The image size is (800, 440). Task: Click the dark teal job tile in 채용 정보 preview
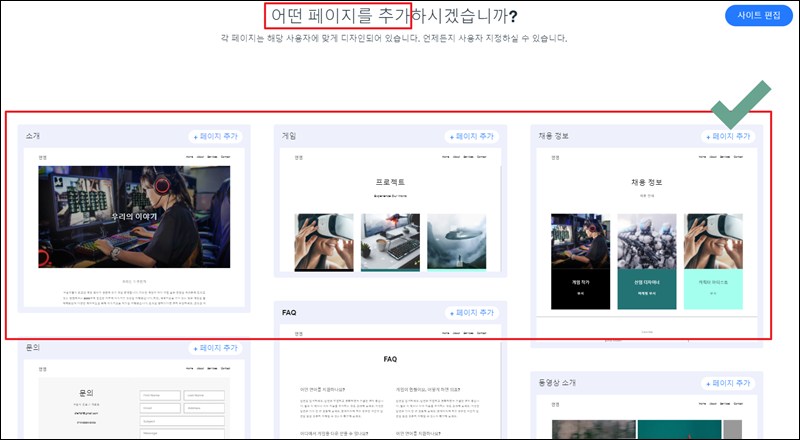647,289
